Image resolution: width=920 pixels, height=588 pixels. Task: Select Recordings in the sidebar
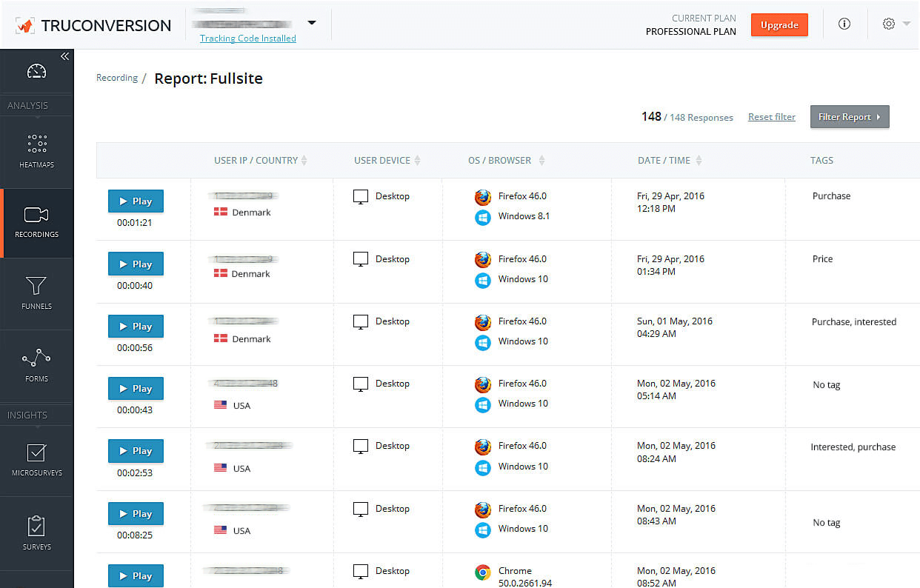point(36,223)
